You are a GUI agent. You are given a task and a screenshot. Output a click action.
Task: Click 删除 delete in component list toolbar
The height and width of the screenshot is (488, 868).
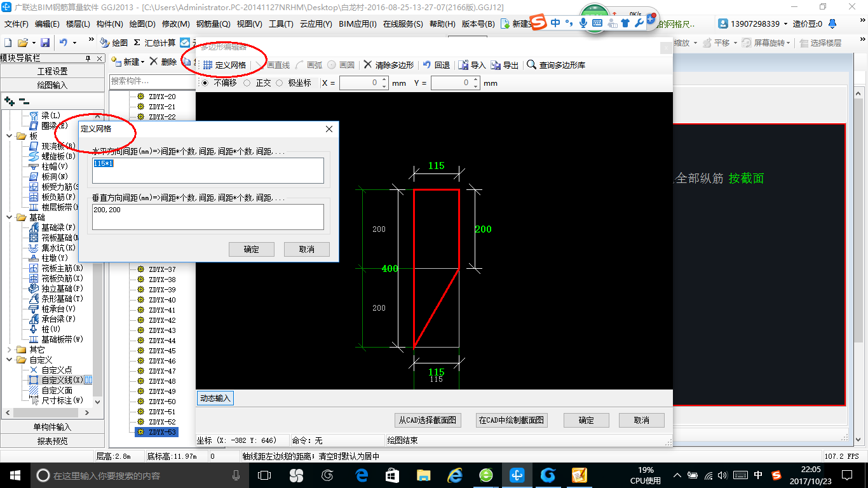click(x=163, y=62)
